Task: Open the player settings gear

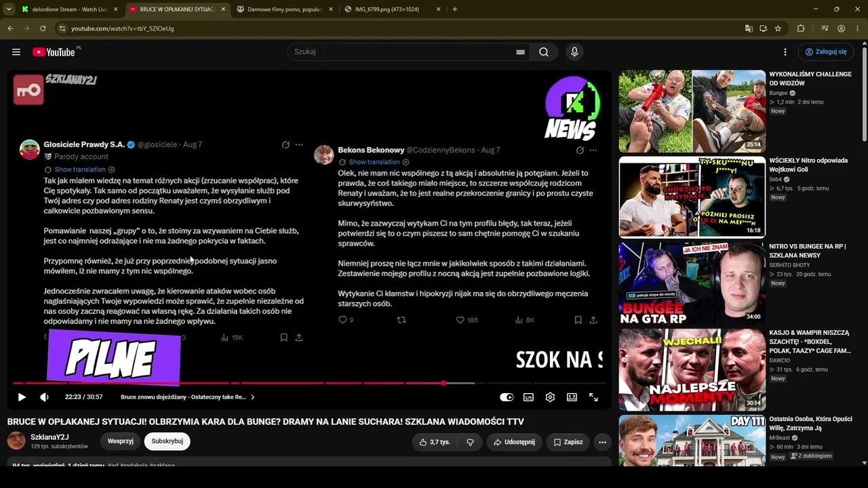Action: 550,397
